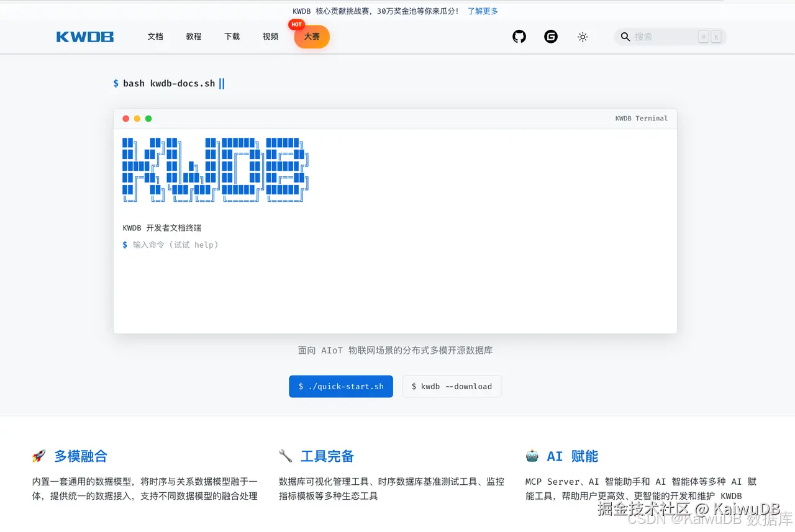Click the robot icon beside AI 赋能
795x532 pixels.
point(532,456)
